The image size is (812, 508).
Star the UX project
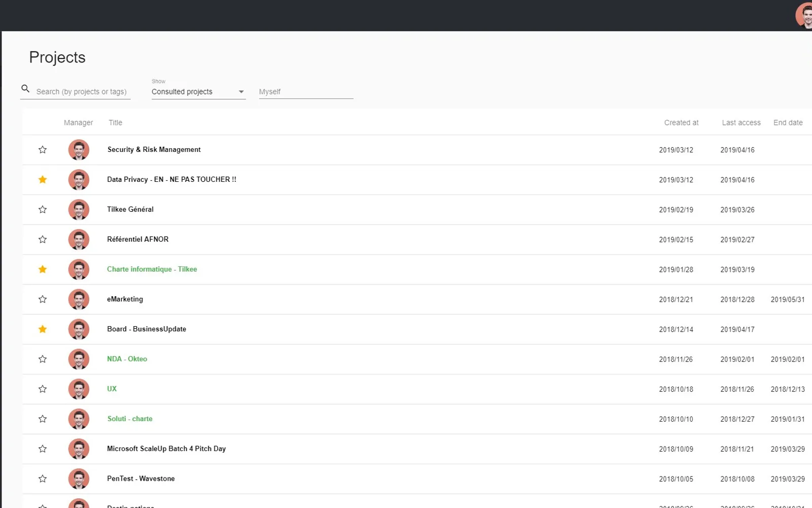(x=43, y=390)
